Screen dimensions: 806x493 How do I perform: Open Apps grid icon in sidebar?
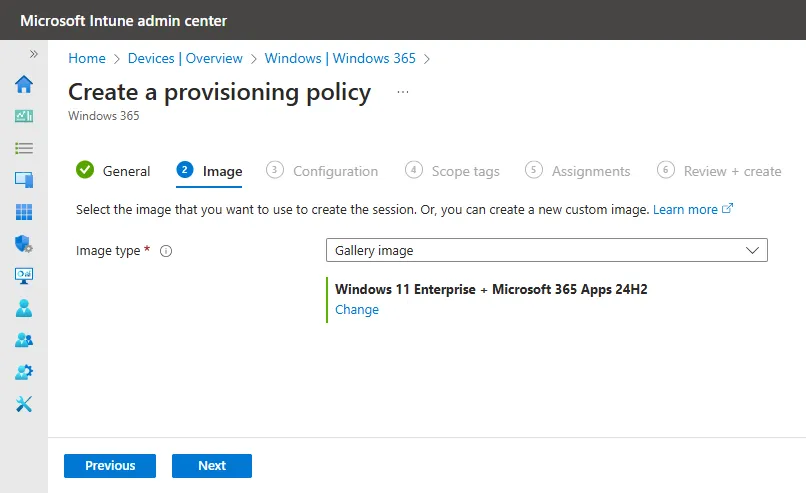point(24,212)
